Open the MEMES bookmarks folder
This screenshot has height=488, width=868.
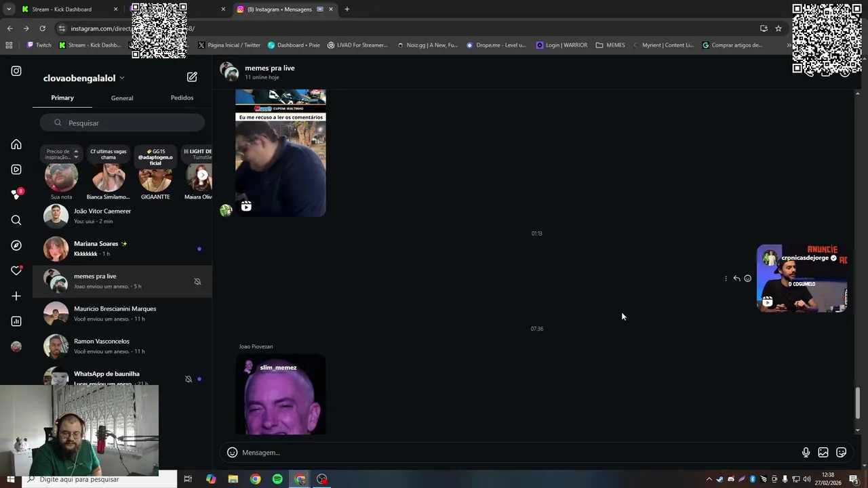[x=610, y=45]
